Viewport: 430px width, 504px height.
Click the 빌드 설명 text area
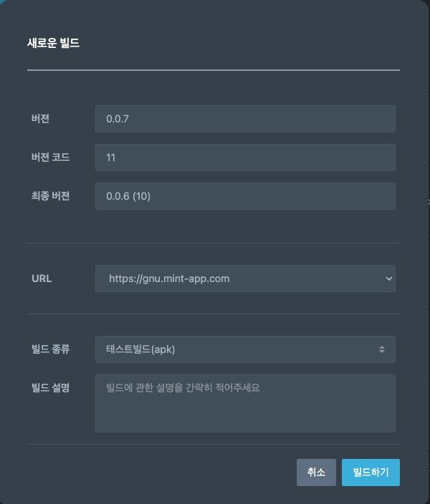[245, 403]
